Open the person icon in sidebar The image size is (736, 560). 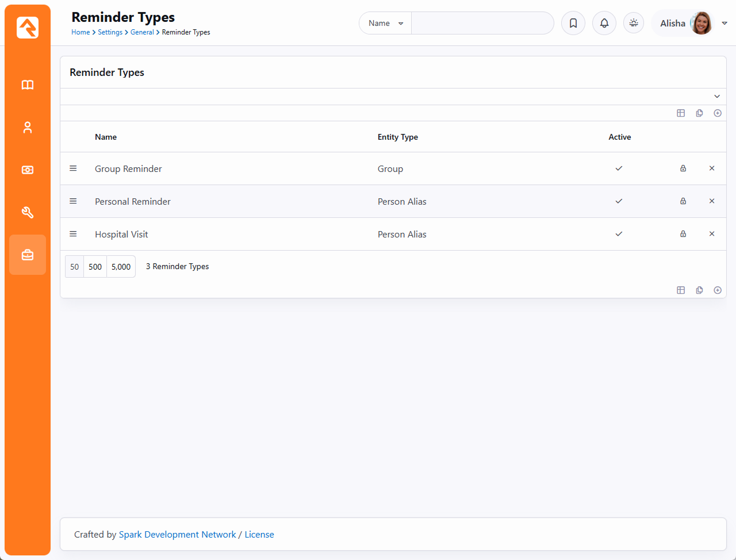pyautogui.click(x=28, y=128)
